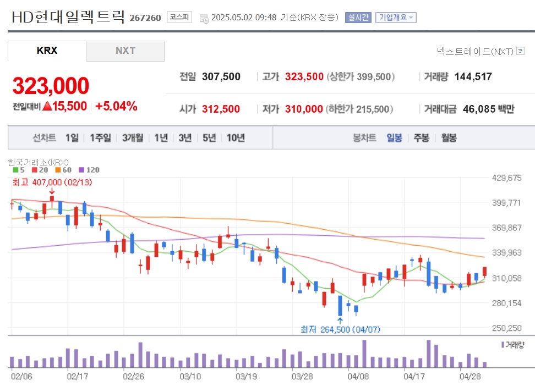
Task: Click the change percentage +5.04%
Action: [116, 106]
